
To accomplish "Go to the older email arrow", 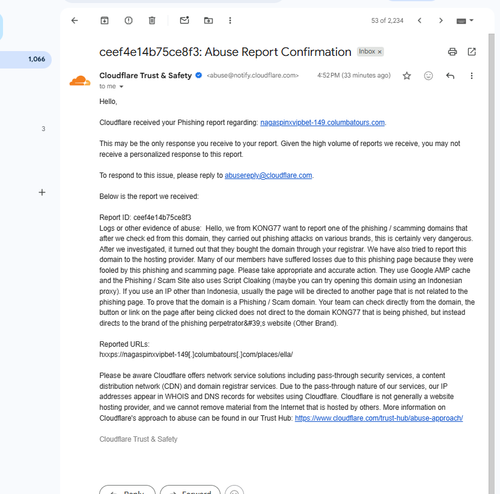I will pyautogui.click(x=441, y=21).
